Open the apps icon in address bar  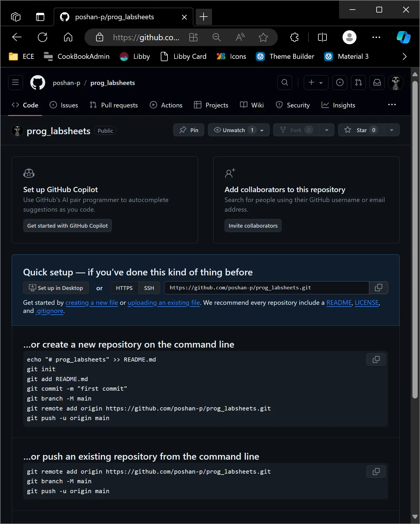(x=193, y=37)
